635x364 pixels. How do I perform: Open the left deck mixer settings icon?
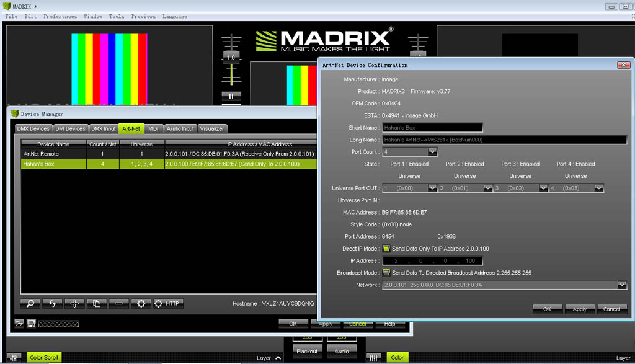point(14,358)
